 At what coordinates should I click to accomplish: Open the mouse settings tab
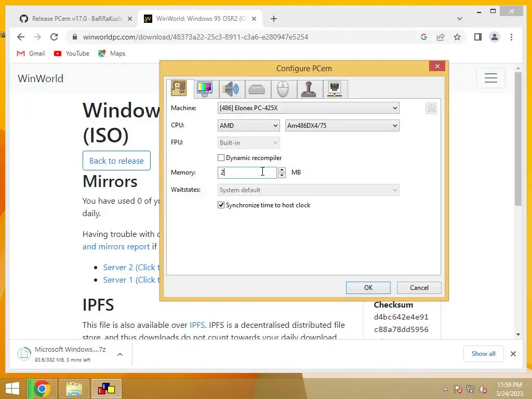pyautogui.click(x=283, y=89)
